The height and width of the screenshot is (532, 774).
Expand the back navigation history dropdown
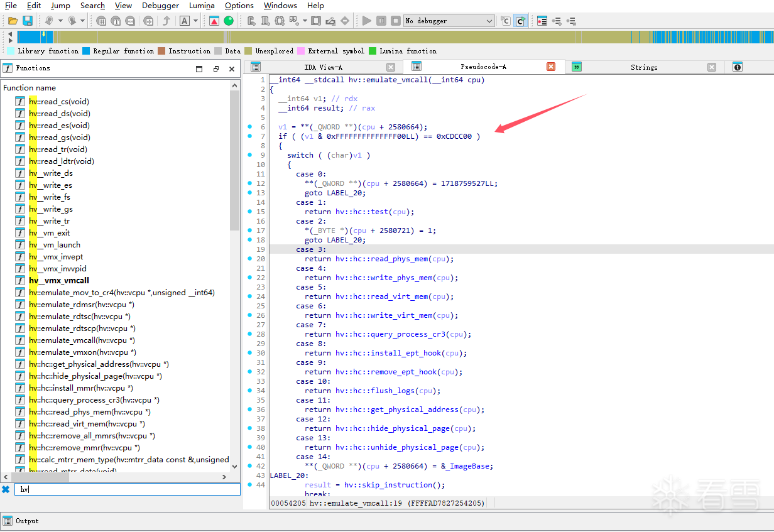pos(60,21)
